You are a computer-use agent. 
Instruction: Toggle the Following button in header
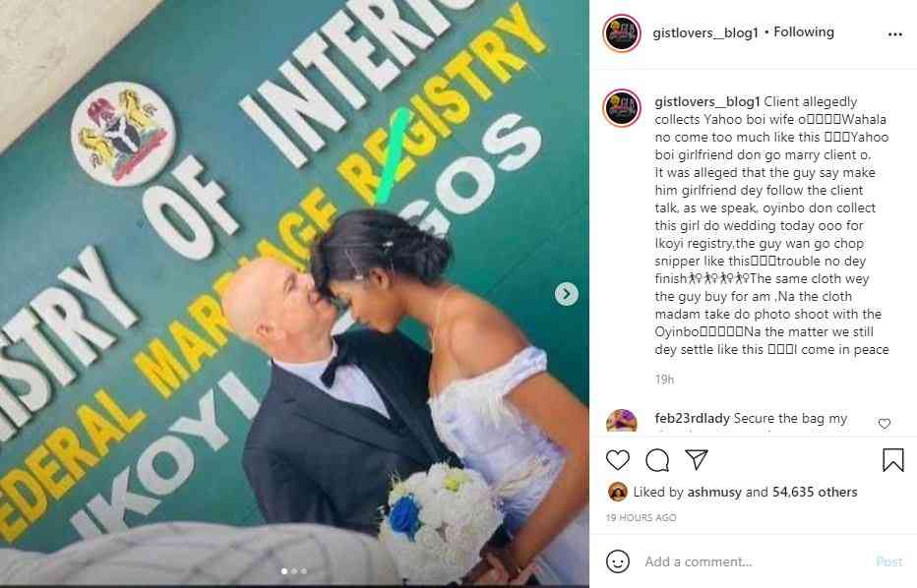click(x=804, y=32)
